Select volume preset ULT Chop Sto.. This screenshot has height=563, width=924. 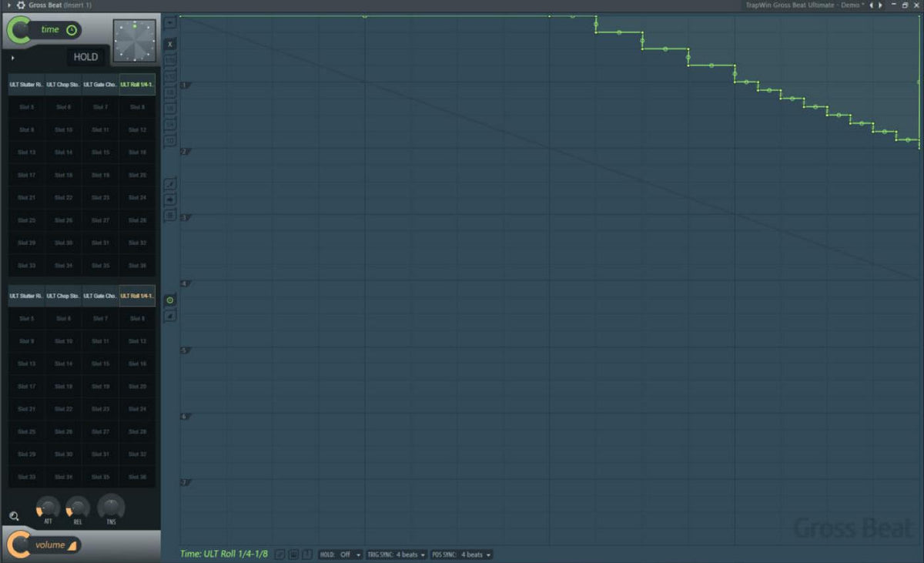(63, 296)
